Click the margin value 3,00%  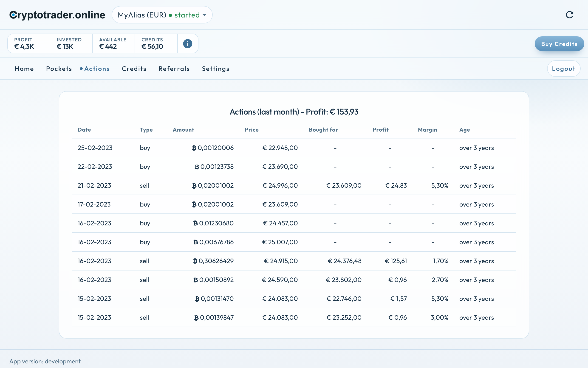(x=439, y=318)
